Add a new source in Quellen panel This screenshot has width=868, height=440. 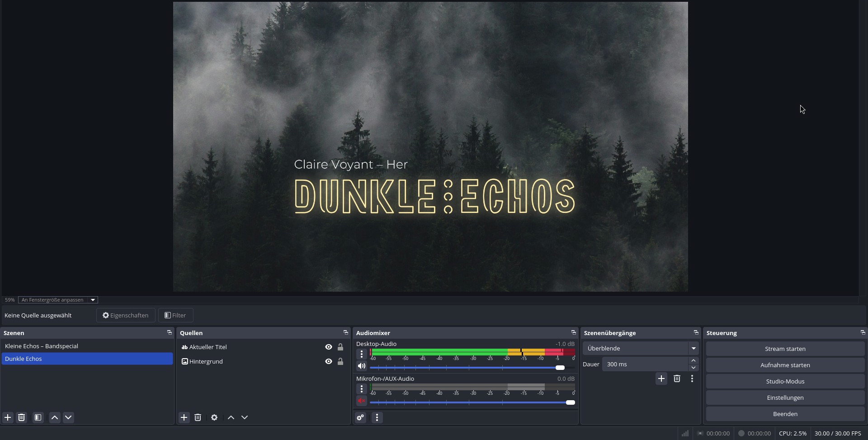pos(184,417)
